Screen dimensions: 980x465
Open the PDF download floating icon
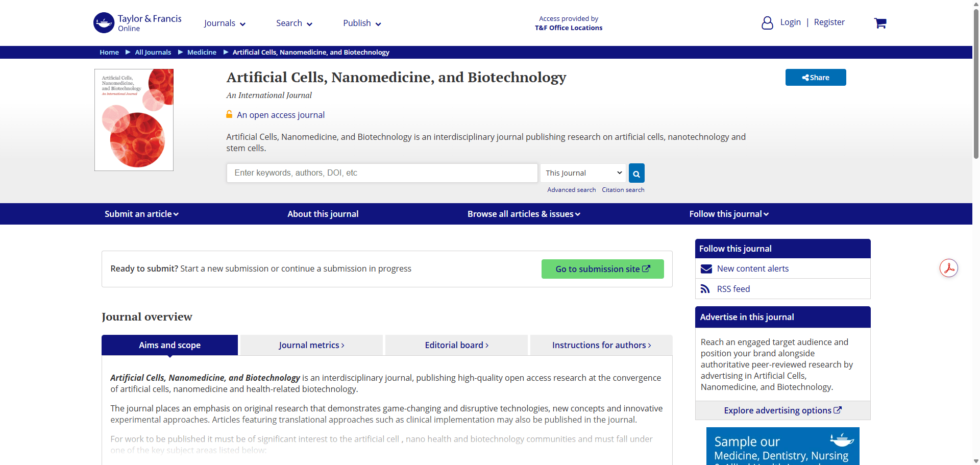pyautogui.click(x=949, y=268)
